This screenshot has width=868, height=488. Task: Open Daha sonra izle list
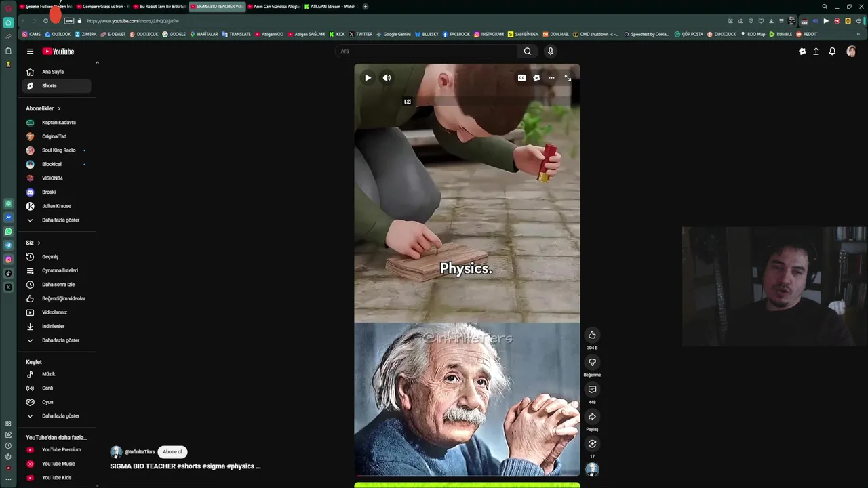click(57, 285)
